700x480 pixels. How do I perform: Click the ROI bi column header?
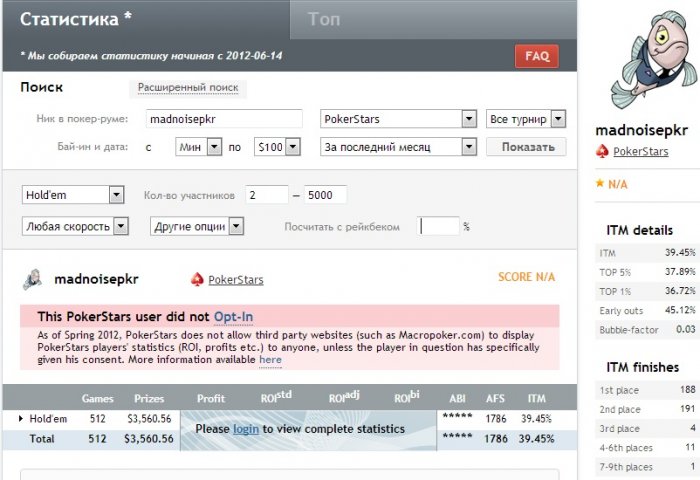407,397
